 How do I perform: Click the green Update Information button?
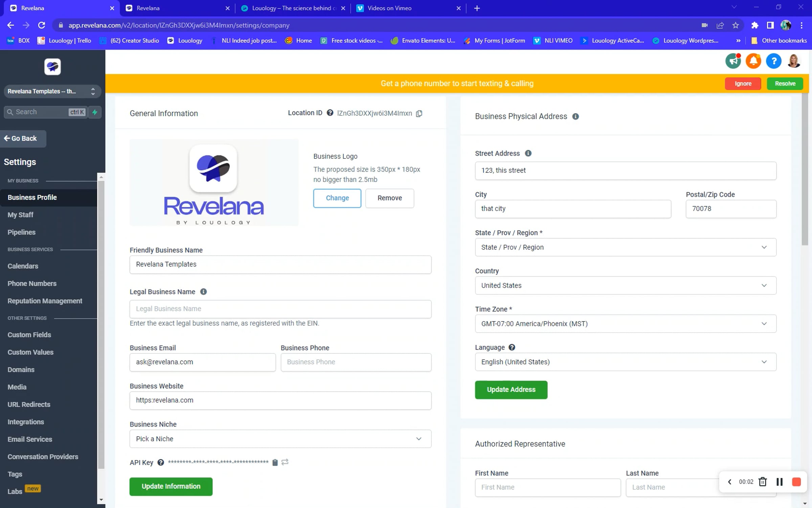(171, 487)
